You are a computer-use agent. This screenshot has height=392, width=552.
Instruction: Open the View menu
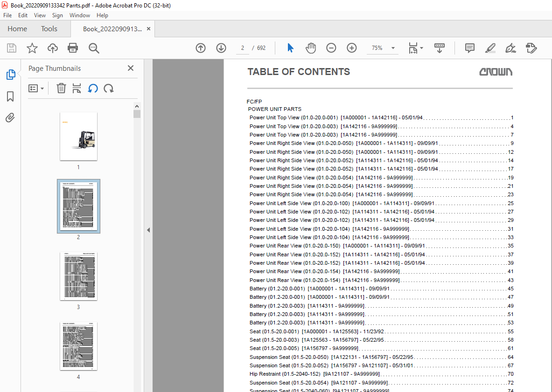click(x=40, y=15)
